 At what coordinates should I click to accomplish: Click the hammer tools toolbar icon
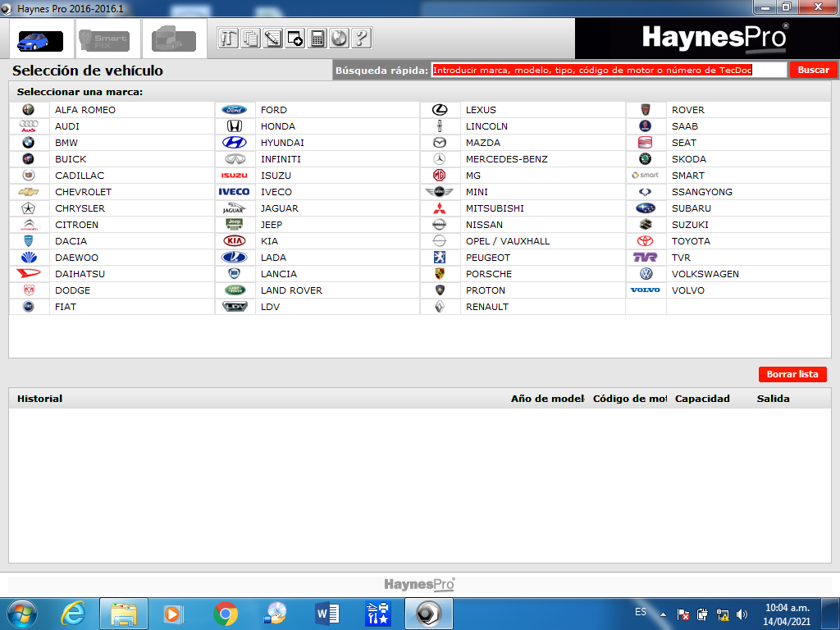click(228, 38)
